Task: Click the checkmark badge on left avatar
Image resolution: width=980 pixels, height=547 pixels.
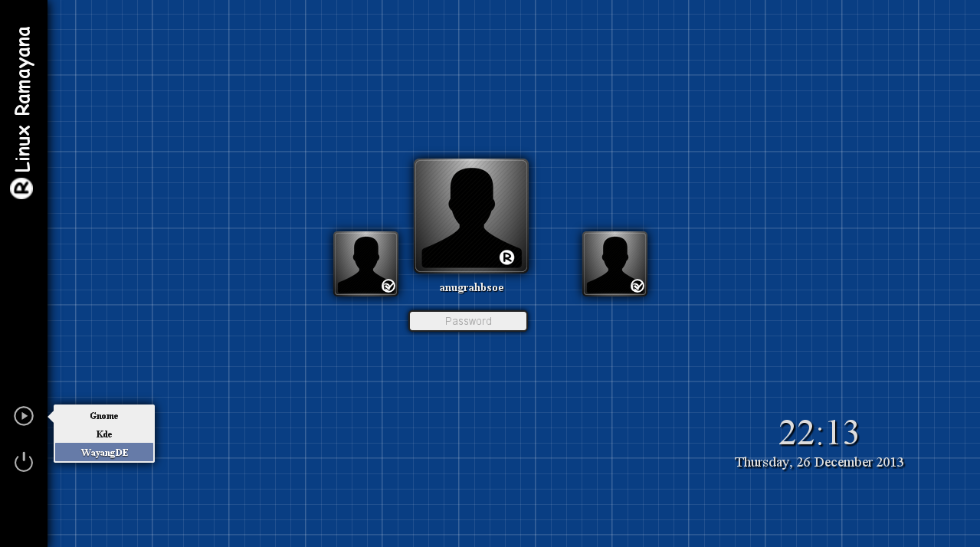Action: pyautogui.click(x=388, y=286)
